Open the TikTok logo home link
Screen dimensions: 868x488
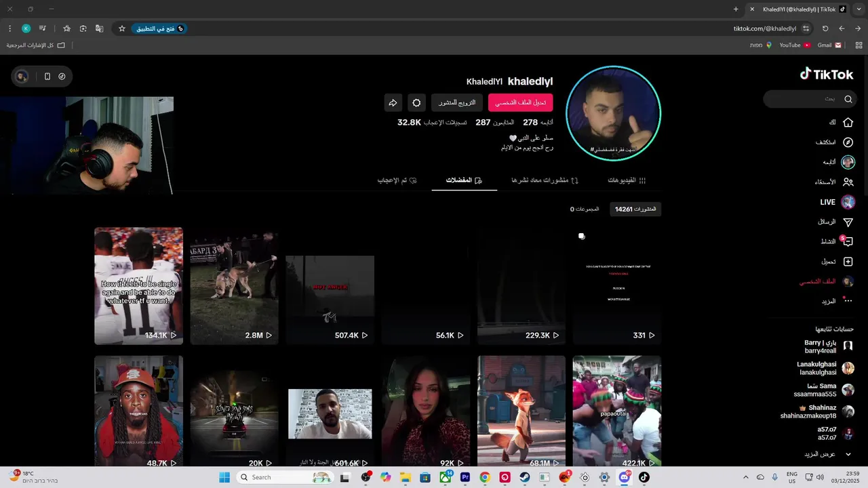click(827, 74)
